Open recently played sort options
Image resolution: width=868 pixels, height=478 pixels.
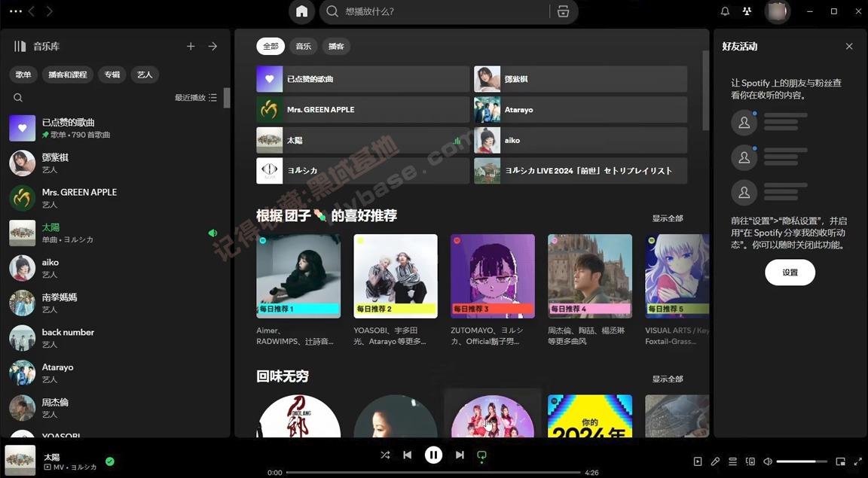pyautogui.click(x=196, y=97)
